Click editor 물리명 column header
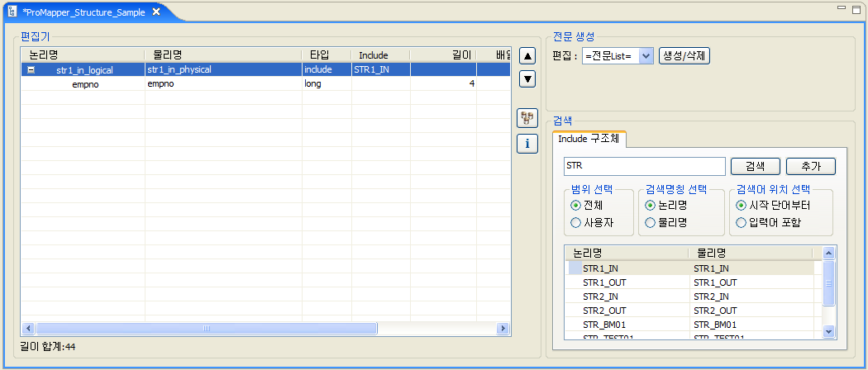868x370 pixels. point(224,55)
